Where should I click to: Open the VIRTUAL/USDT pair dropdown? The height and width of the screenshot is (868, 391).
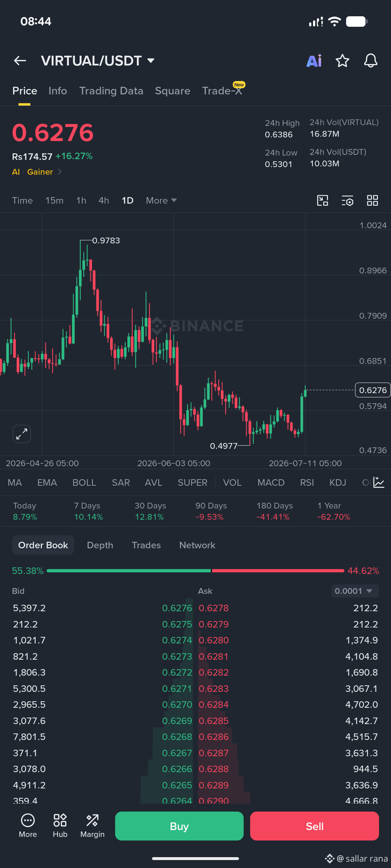point(98,61)
